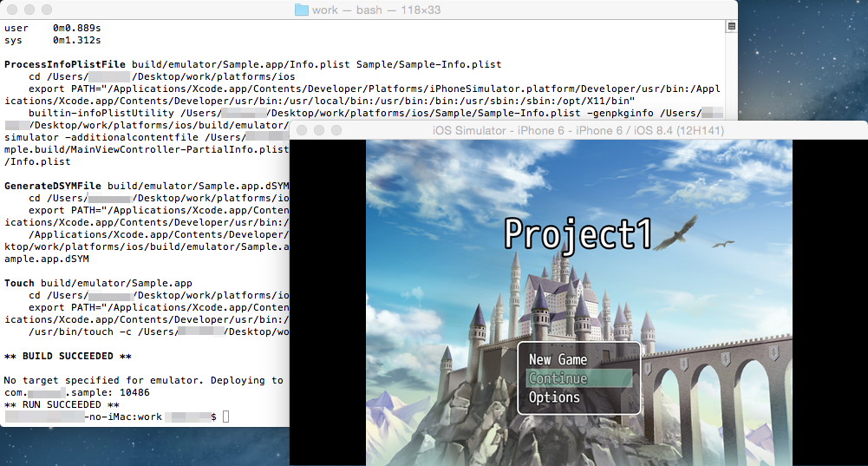Image resolution: width=868 pixels, height=466 pixels.
Task: Click the work folder icon in Terminal title
Action: (x=302, y=10)
